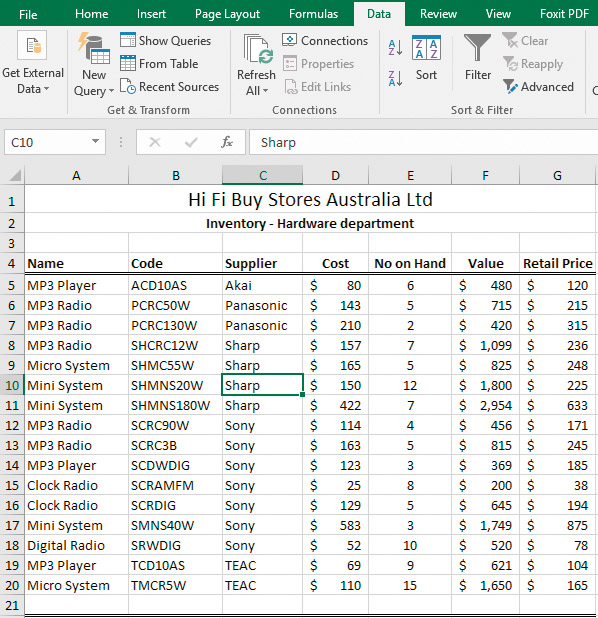Screen dimensions: 598x618
Task: Click Reapply filter
Action: tap(533, 64)
